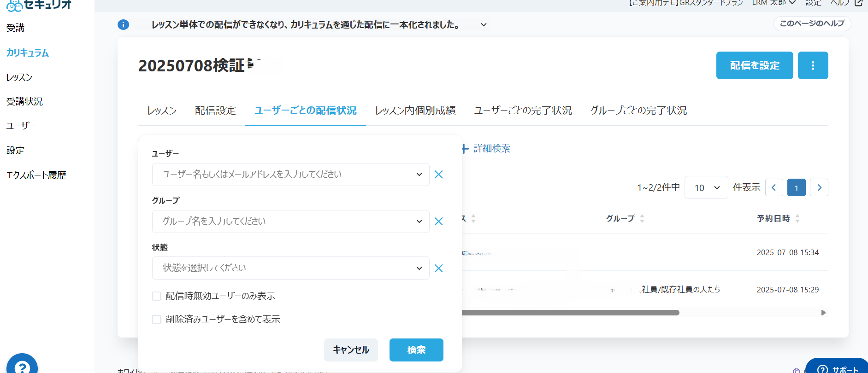Open the ユーザー name or email dropdown
Viewport: 868px width, 373px height.
tap(290, 175)
